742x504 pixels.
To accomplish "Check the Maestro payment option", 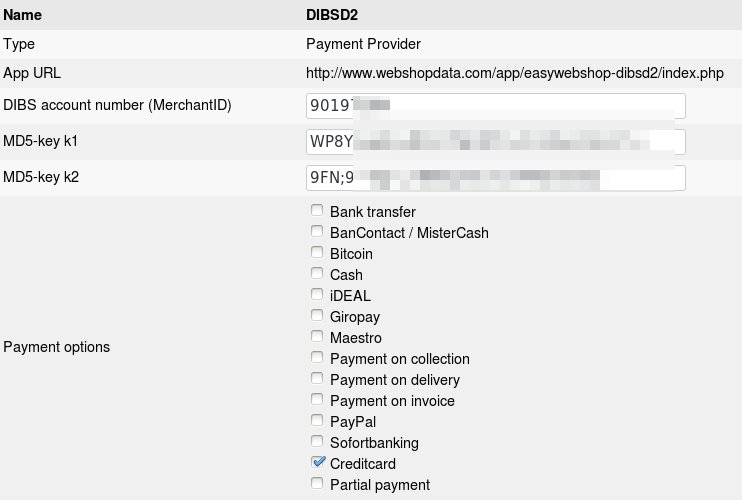I will 317,337.
